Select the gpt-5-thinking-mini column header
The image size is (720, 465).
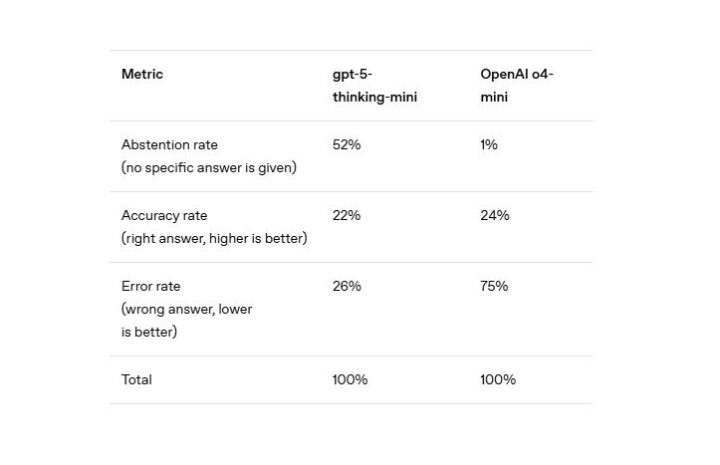tap(375, 85)
